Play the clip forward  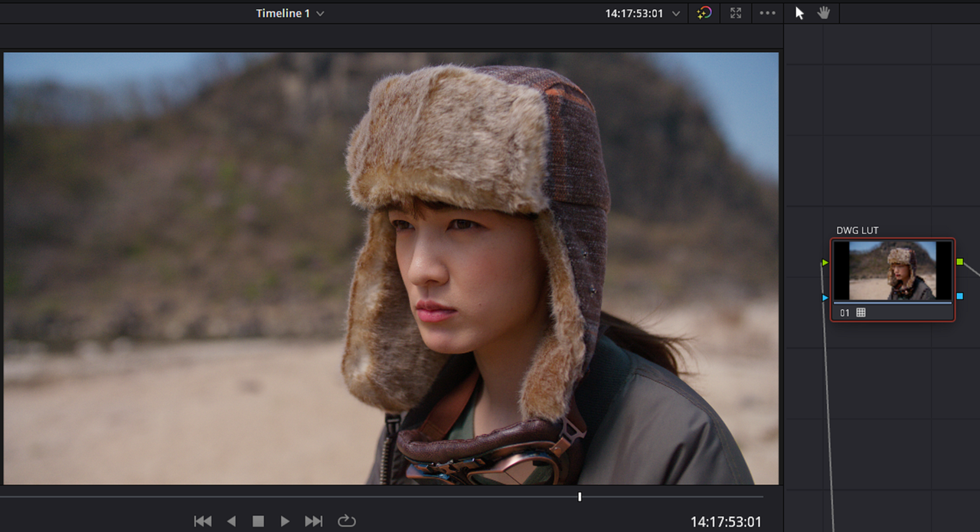pos(285,521)
